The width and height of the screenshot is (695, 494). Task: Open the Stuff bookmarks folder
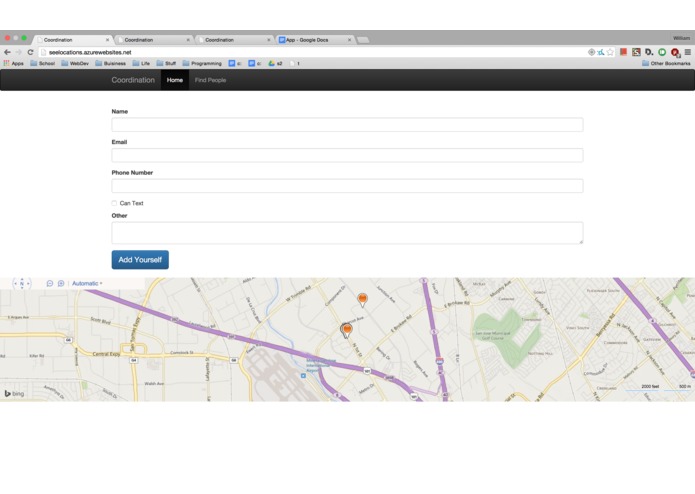[166, 63]
